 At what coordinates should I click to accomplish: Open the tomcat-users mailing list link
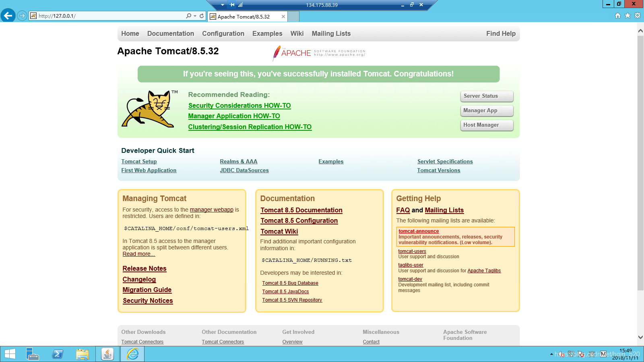pos(412,251)
